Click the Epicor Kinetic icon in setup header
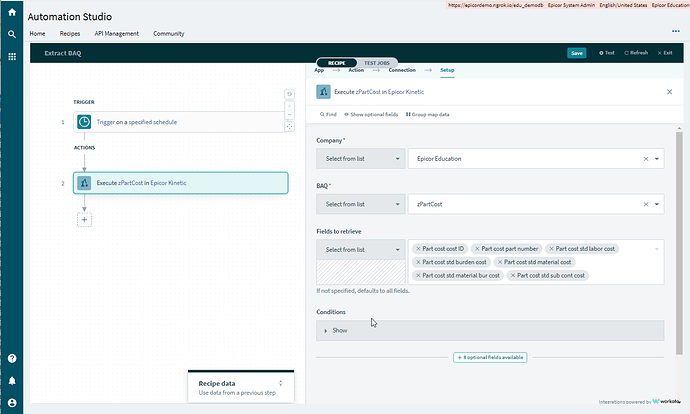This screenshot has height=414, width=690. pos(323,92)
